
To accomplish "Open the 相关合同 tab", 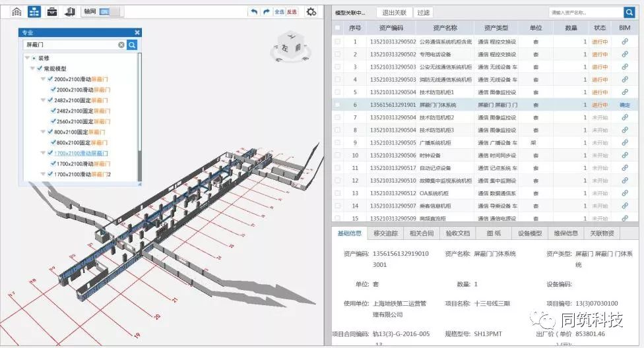I will tap(422, 233).
